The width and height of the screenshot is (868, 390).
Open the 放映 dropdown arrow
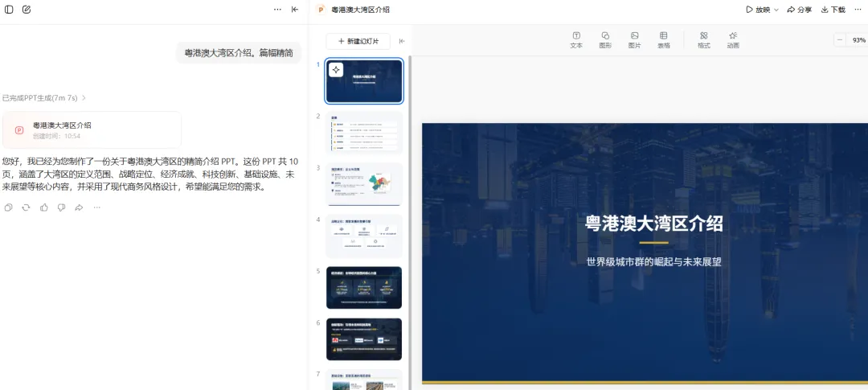coord(776,10)
